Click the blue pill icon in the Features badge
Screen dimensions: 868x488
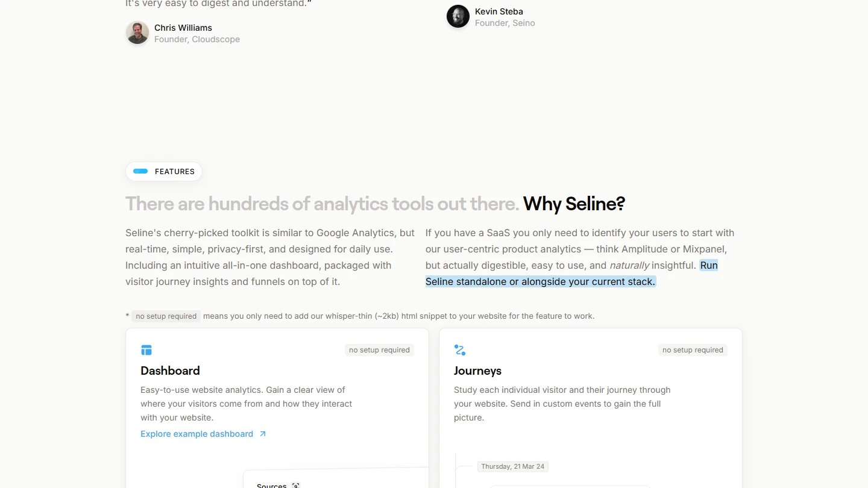(x=140, y=172)
